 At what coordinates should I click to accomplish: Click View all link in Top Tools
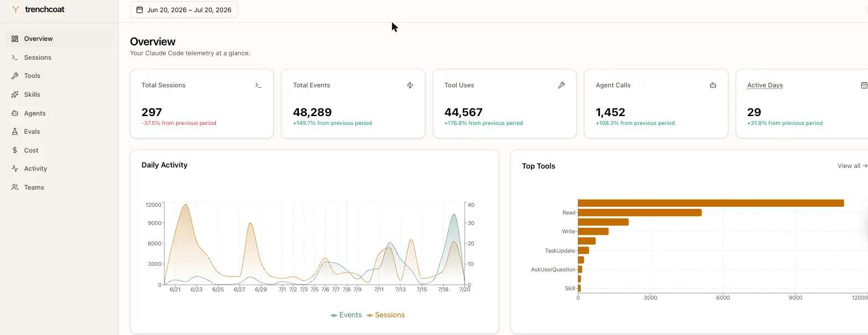tap(852, 166)
